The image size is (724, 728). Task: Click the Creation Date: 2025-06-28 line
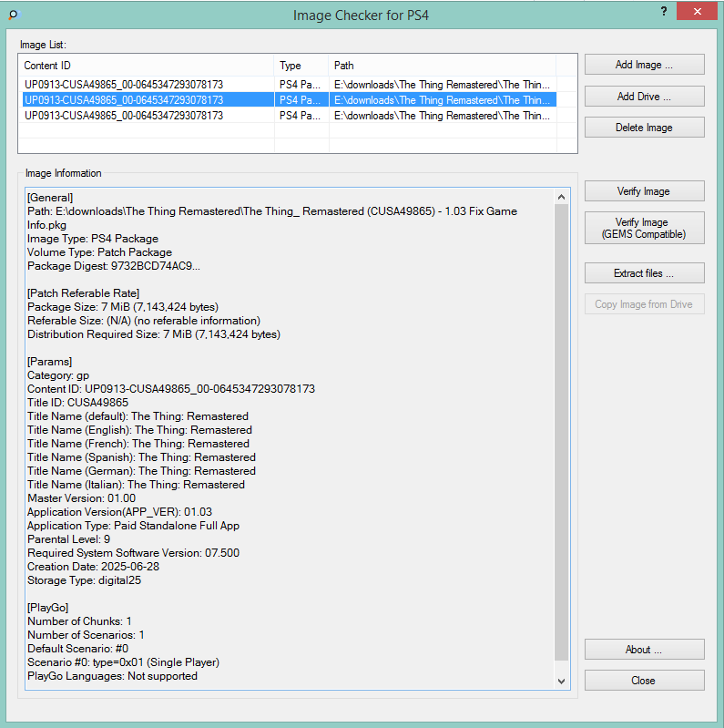pos(93,567)
